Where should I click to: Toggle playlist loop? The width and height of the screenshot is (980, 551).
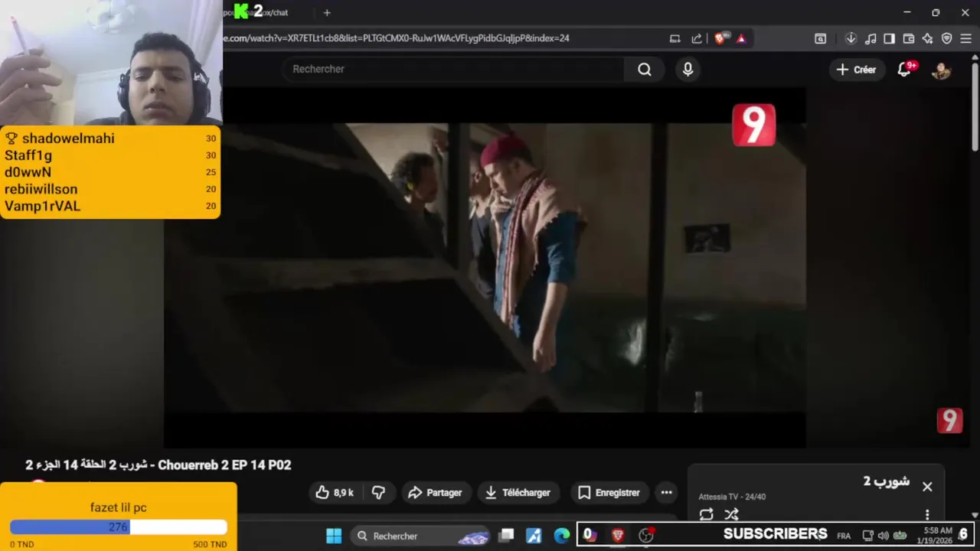706,514
